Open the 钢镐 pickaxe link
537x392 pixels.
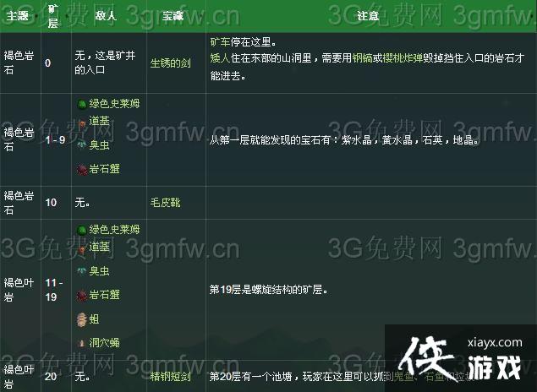[362, 57]
